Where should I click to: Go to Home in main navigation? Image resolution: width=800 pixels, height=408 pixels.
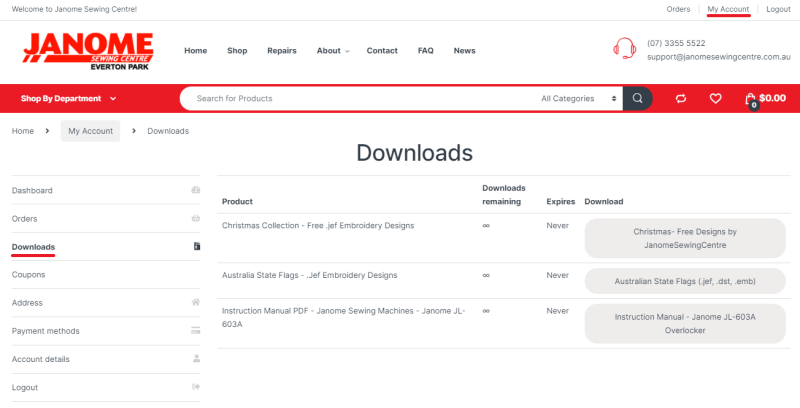pos(195,50)
